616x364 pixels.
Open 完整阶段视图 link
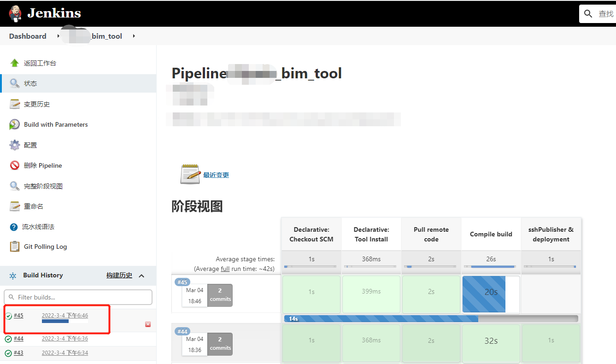click(x=43, y=186)
